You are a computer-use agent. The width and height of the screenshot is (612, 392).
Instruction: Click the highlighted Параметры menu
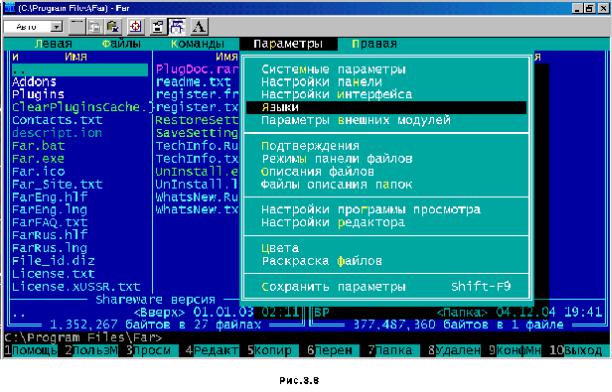(x=288, y=44)
